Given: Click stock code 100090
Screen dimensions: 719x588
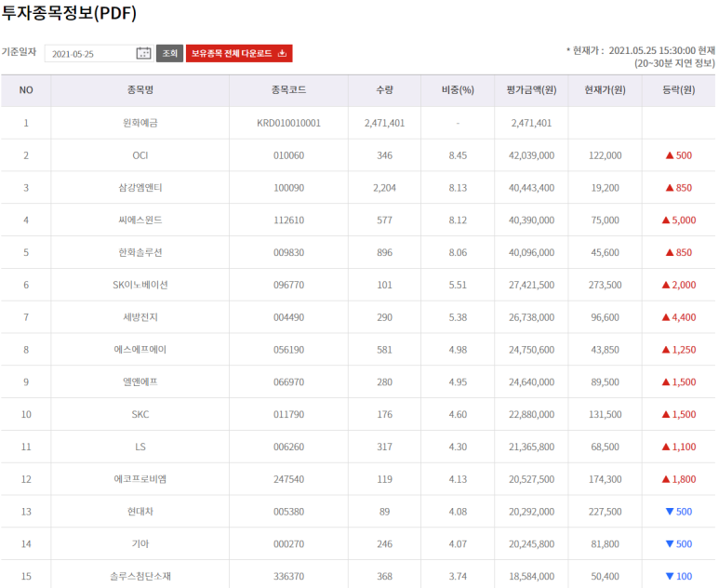Looking at the screenshot, I should coord(289,188).
